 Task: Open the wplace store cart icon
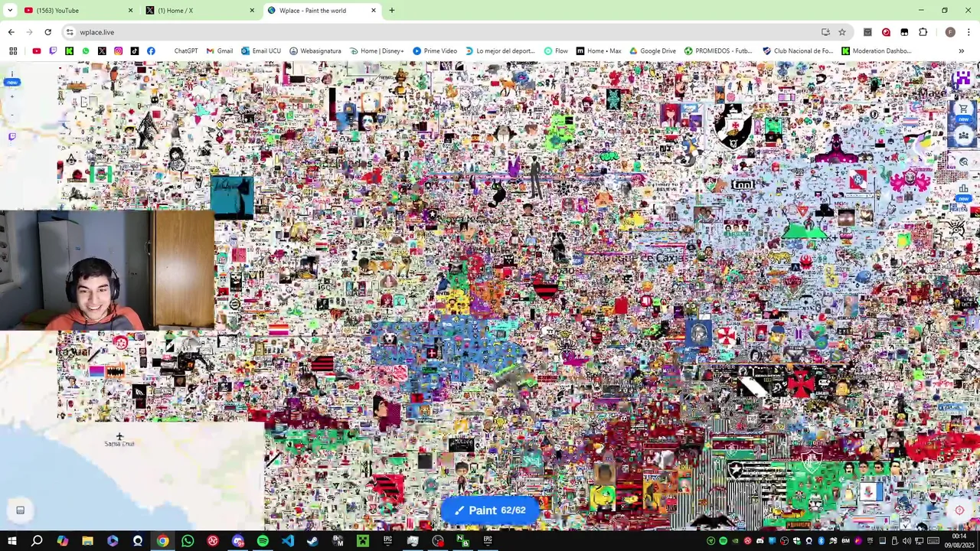[x=963, y=109]
